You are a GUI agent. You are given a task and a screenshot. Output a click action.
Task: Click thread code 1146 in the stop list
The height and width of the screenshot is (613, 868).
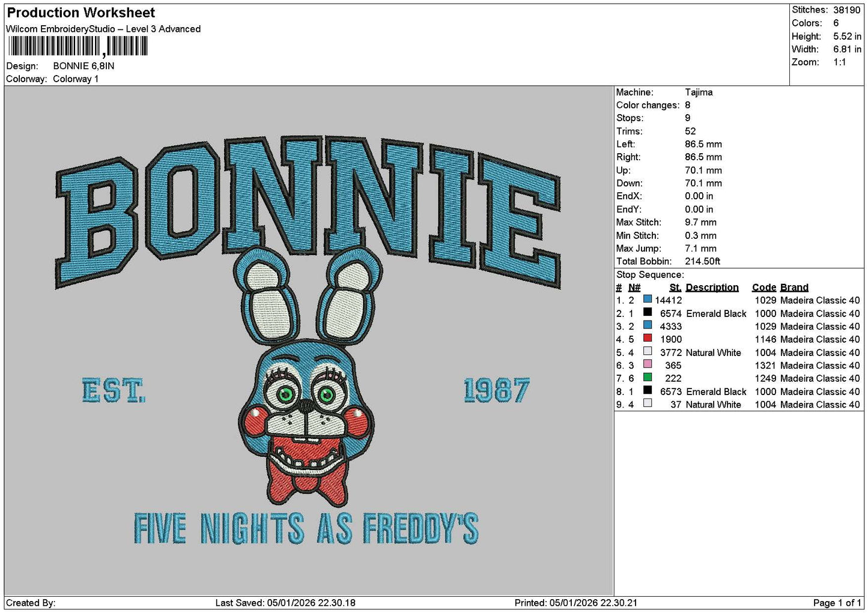click(x=765, y=339)
